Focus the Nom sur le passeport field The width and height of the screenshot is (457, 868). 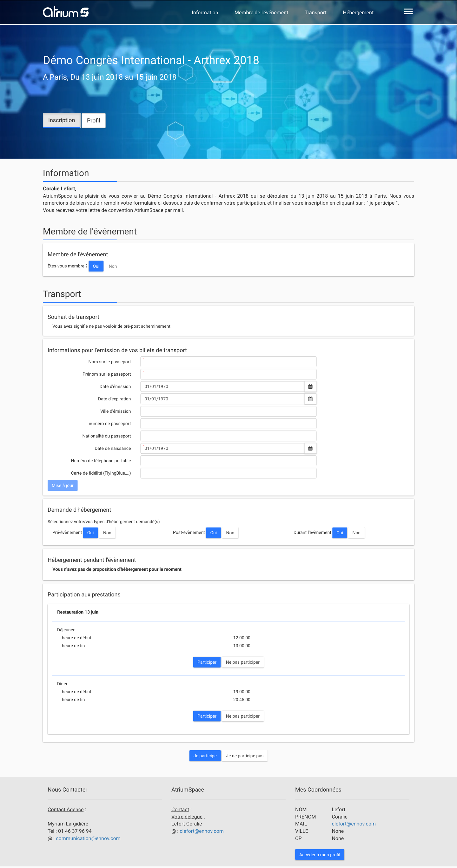[x=228, y=362]
